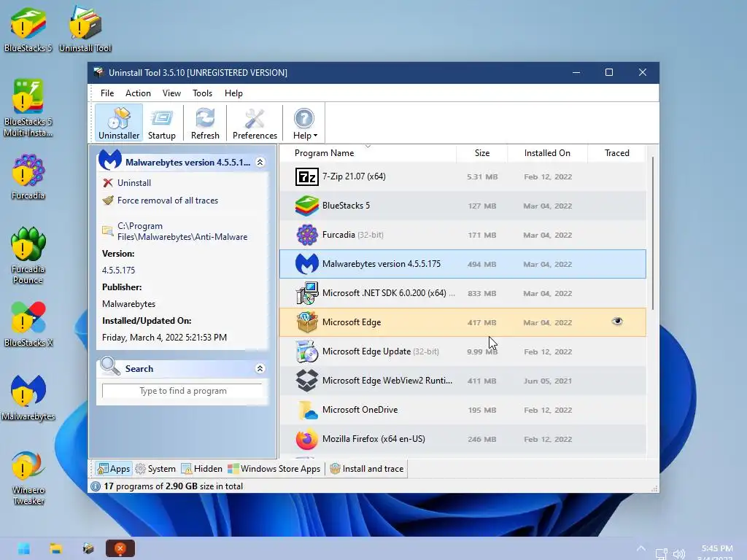Click Install and trace button

point(366,469)
